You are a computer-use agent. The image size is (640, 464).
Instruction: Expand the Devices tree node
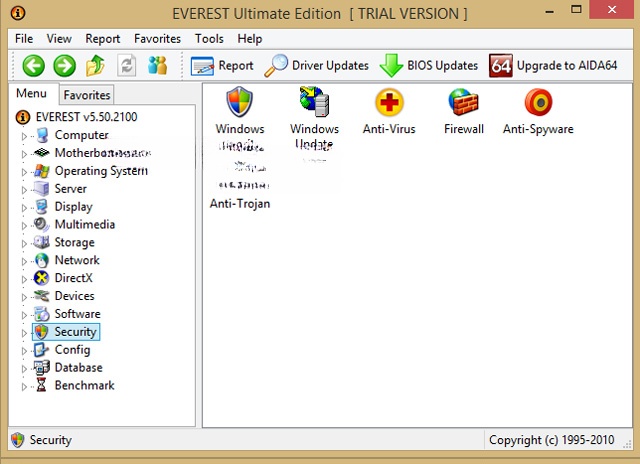click(24, 297)
